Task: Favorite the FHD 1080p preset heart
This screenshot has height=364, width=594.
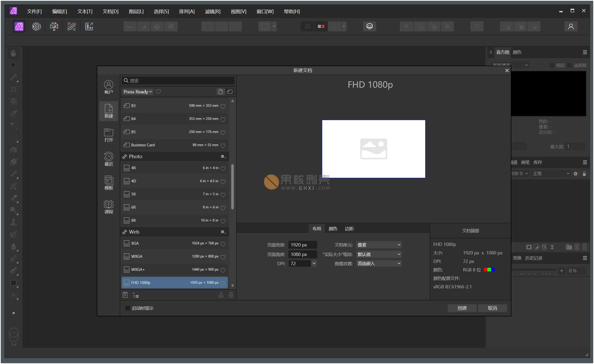Action: (223, 283)
